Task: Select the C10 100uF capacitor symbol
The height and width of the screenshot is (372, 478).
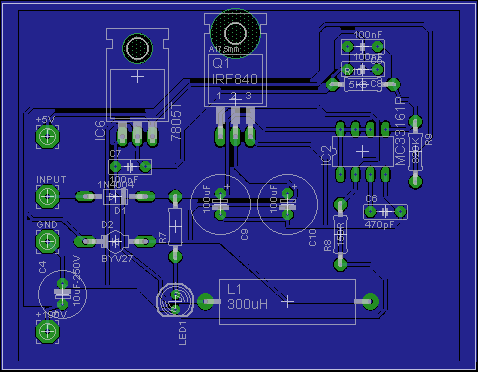Action: [287, 204]
